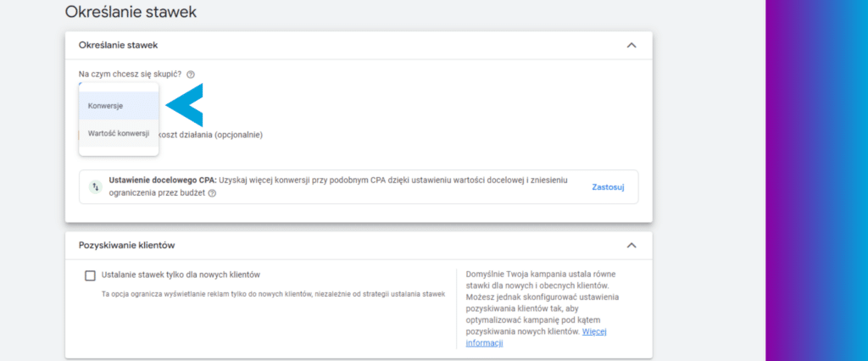Screen dimensions: 868x361
Task: Click the green up-down arrows CPA icon
Action: 96,187
